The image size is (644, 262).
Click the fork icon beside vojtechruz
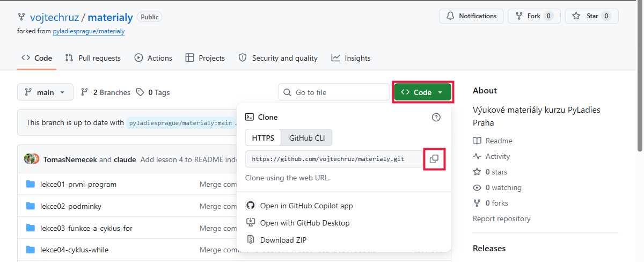(x=21, y=17)
